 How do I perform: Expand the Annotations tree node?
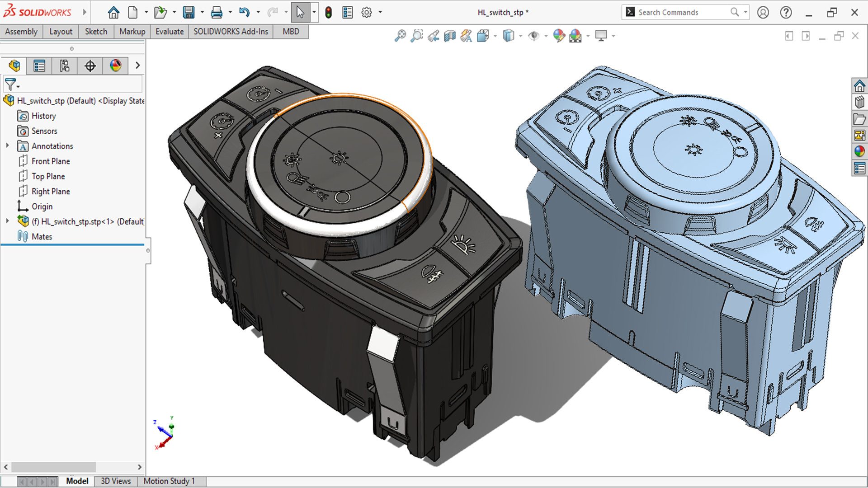click(x=7, y=145)
